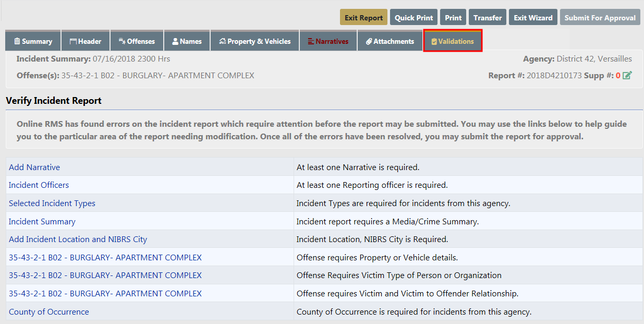Open the Offenses tab
This screenshot has height=324, width=644.
[x=137, y=41]
